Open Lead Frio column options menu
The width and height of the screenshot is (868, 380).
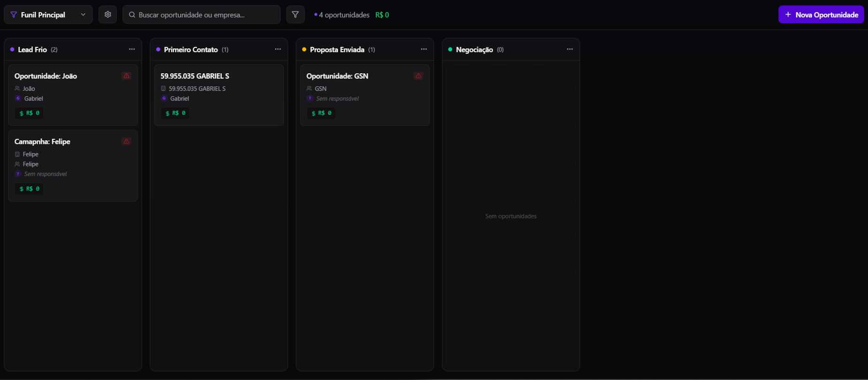point(132,49)
